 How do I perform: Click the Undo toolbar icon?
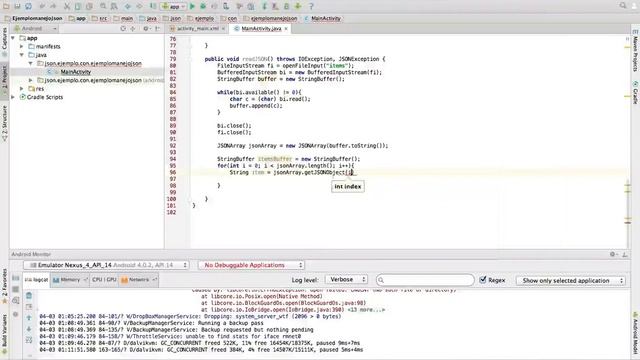42,6
